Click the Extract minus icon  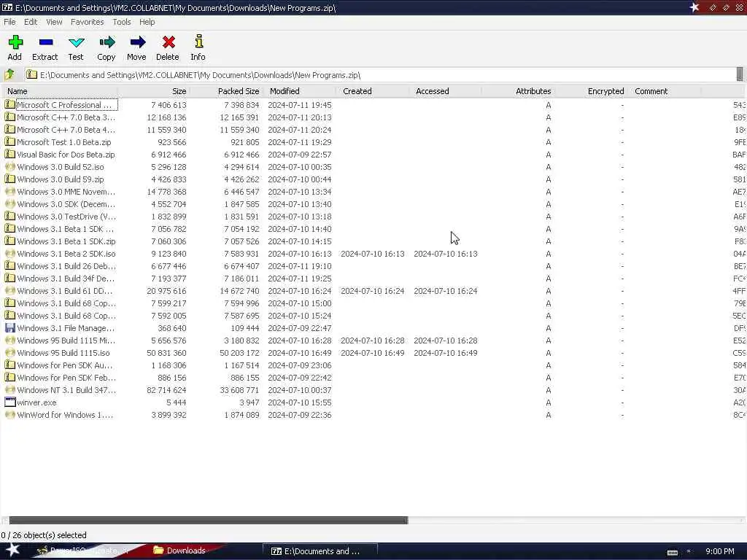(46, 42)
